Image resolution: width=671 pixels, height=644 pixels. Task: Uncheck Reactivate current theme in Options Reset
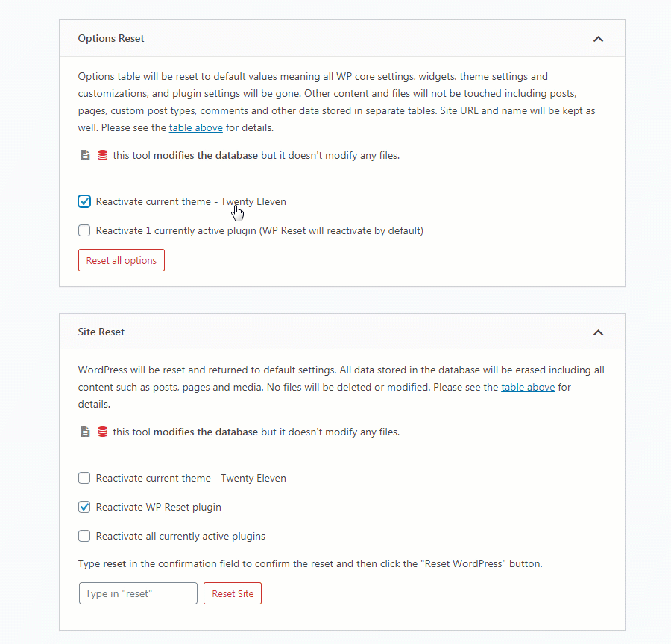84,201
